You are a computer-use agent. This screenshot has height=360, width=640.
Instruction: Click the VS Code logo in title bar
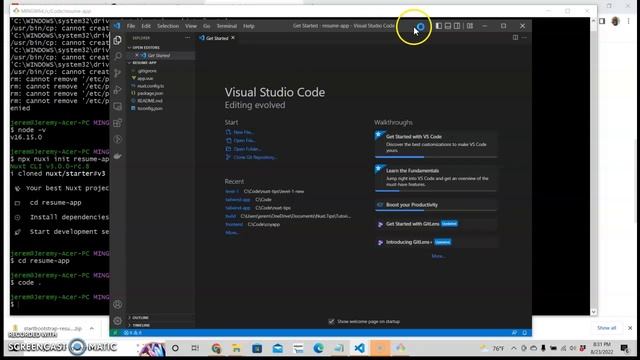point(117,26)
